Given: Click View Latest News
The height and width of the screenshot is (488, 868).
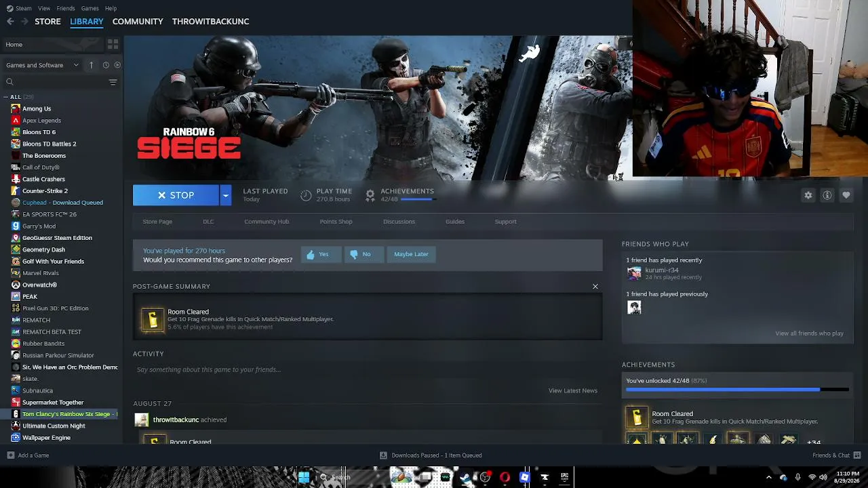Looking at the screenshot, I should (573, 390).
